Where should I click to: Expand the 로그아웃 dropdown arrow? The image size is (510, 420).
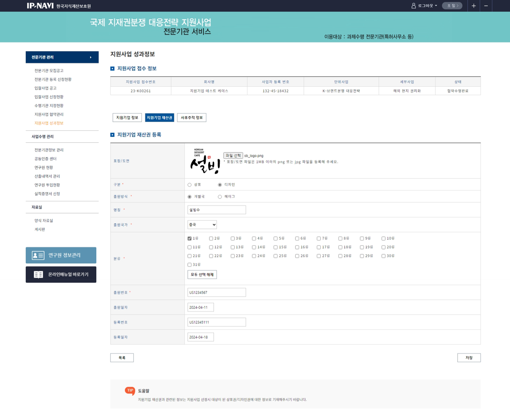click(436, 6)
